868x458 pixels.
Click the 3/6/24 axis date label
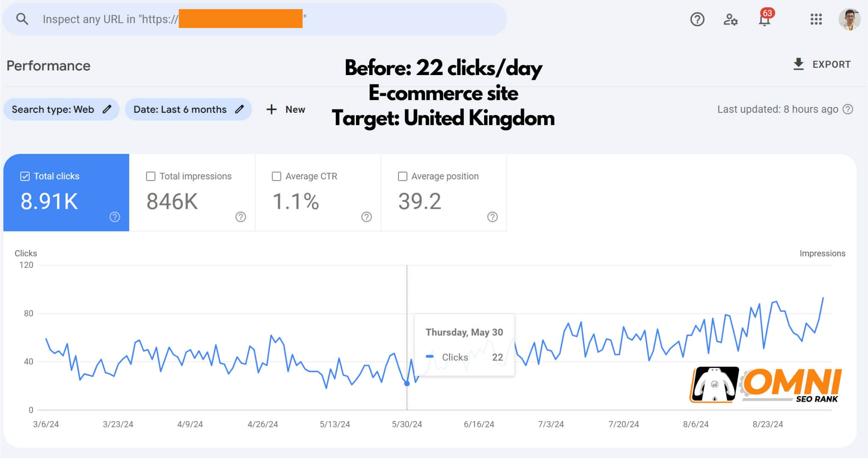coord(46,424)
